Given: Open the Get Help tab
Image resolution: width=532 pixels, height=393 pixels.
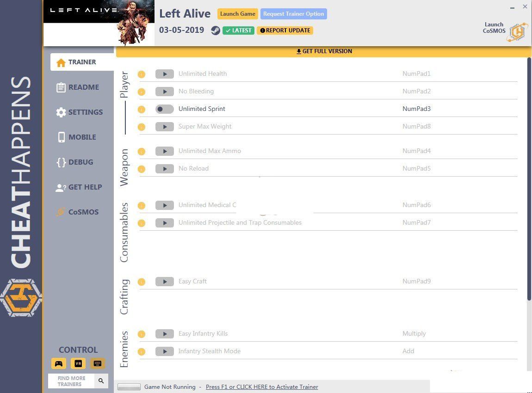Looking at the screenshot, I should click(79, 187).
